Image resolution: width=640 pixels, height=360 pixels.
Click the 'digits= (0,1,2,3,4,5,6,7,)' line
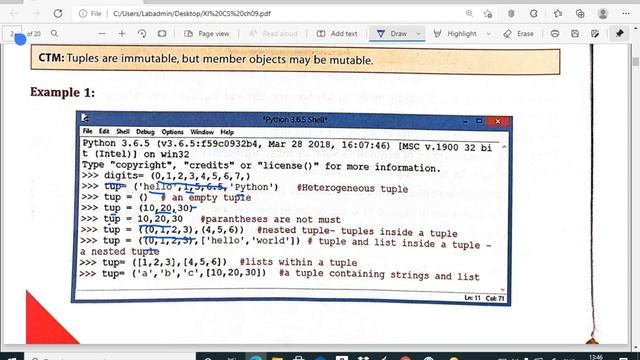point(177,176)
